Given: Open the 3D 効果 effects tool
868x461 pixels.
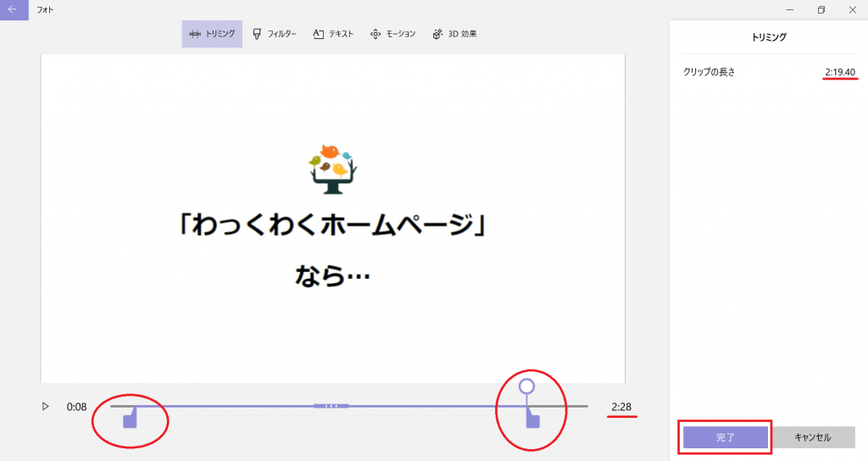Looking at the screenshot, I should [x=454, y=34].
